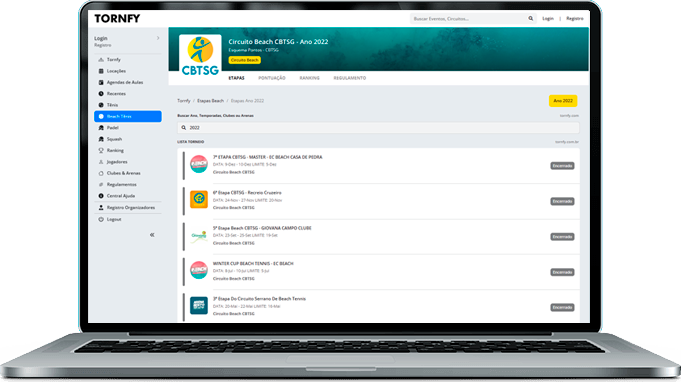Open the Squash section icon
The height and width of the screenshot is (382, 681).
[x=101, y=139]
